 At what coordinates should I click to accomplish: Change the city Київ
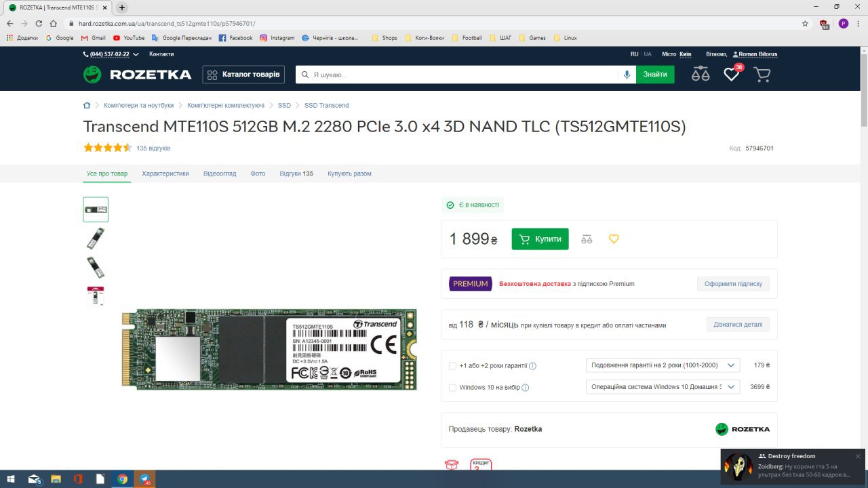686,54
